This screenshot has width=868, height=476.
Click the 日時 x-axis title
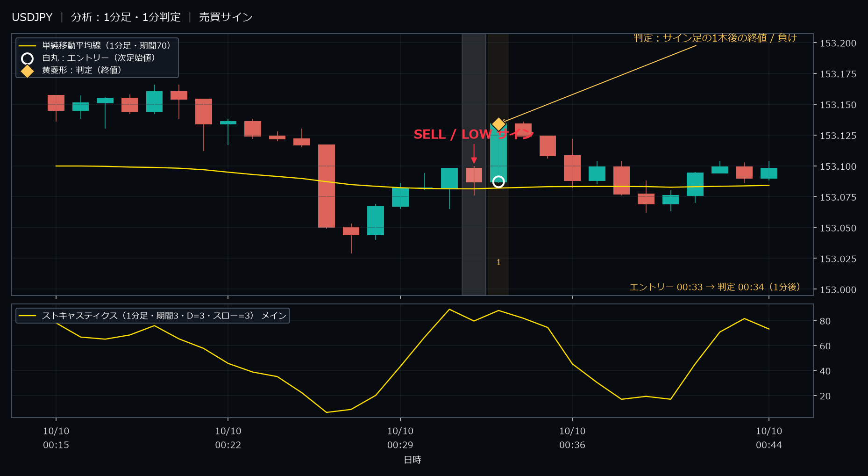click(413, 460)
